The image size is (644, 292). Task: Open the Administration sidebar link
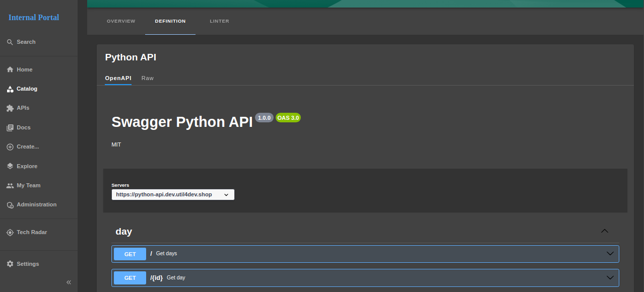(36, 205)
